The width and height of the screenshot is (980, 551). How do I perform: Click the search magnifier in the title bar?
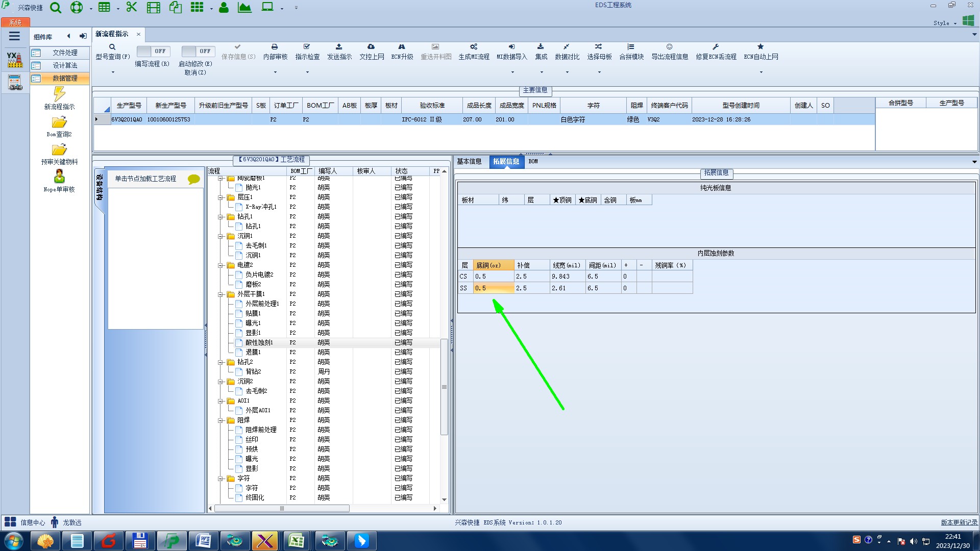(x=56, y=8)
